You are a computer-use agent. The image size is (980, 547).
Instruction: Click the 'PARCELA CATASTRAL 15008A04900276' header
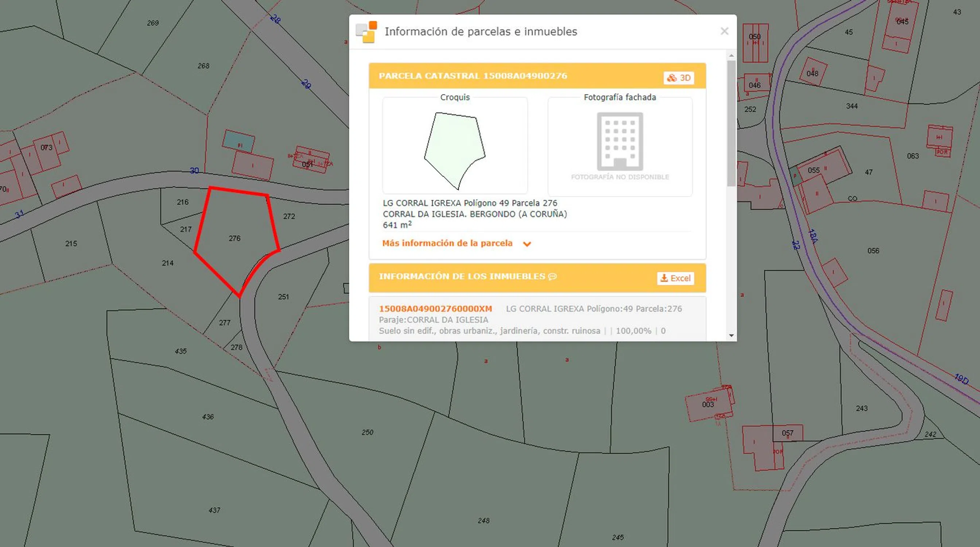tap(473, 76)
